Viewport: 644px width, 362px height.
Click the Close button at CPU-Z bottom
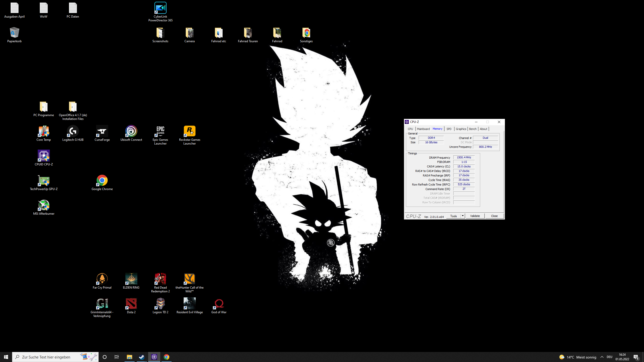tap(494, 216)
